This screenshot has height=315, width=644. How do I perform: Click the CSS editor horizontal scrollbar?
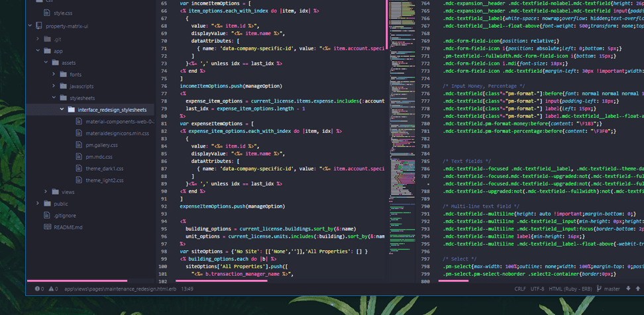453,281
